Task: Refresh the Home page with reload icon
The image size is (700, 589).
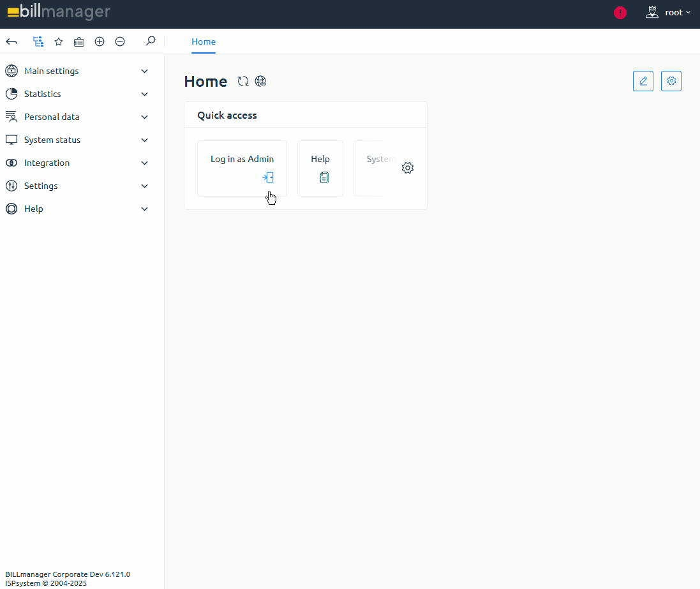Action: click(x=243, y=81)
